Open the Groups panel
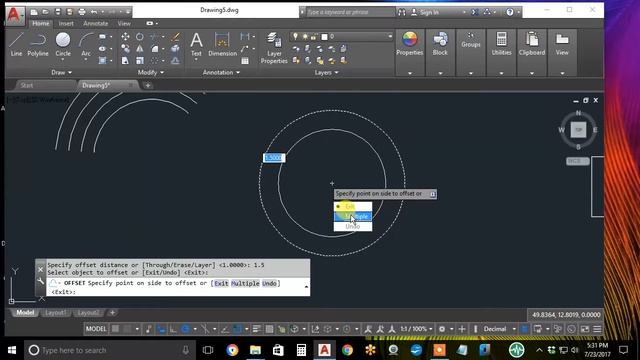Screen dimensions: 640x360 [x=471, y=41]
